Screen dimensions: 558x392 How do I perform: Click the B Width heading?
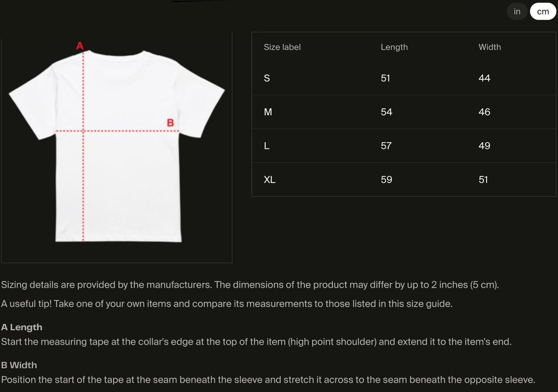pos(19,365)
